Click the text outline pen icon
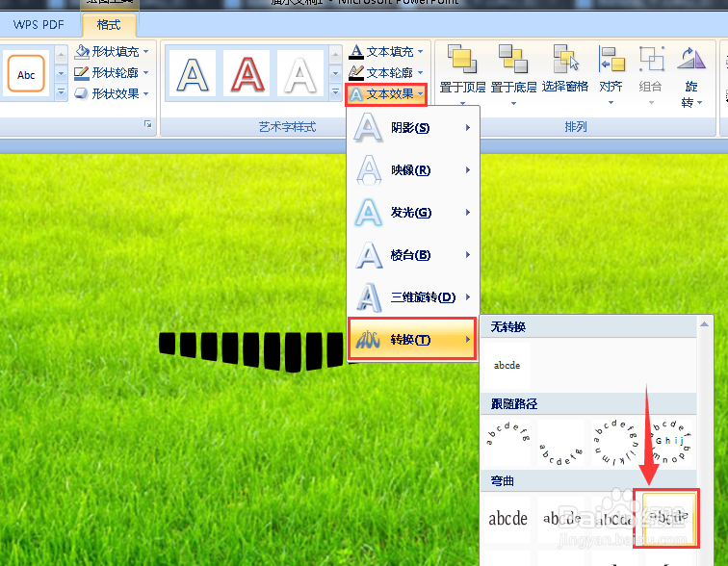Image resolution: width=728 pixels, height=566 pixels. click(x=356, y=72)
